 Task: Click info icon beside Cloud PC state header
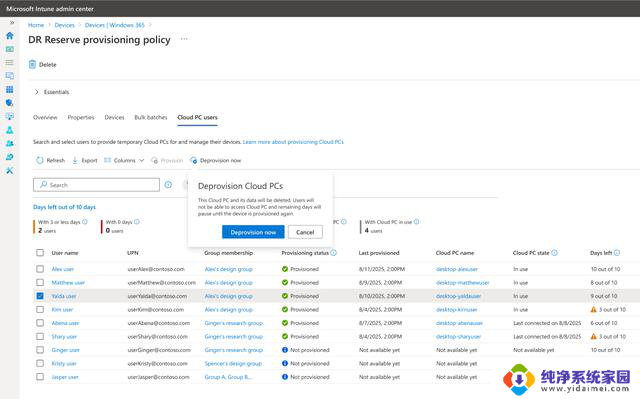point(554,253)
